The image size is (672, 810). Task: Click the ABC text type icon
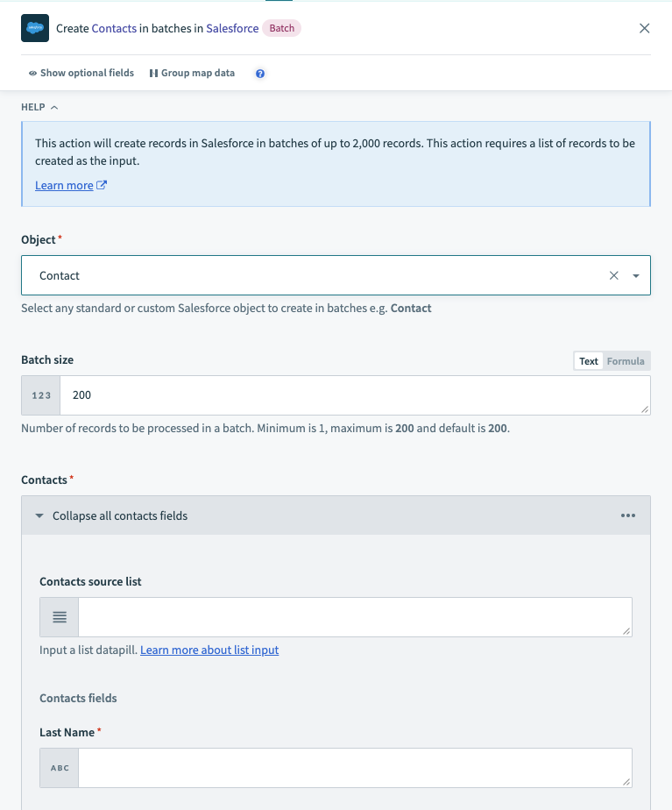tap(60, 768)
